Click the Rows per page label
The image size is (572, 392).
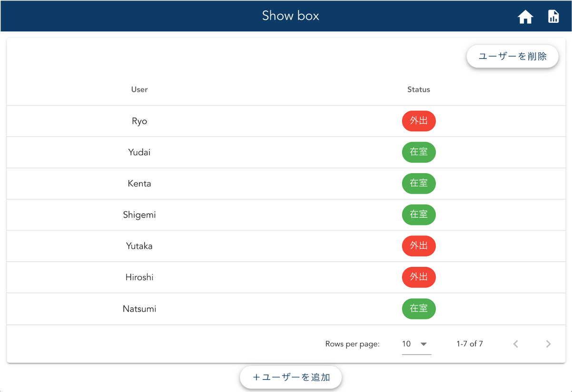(x=353, y=344)
